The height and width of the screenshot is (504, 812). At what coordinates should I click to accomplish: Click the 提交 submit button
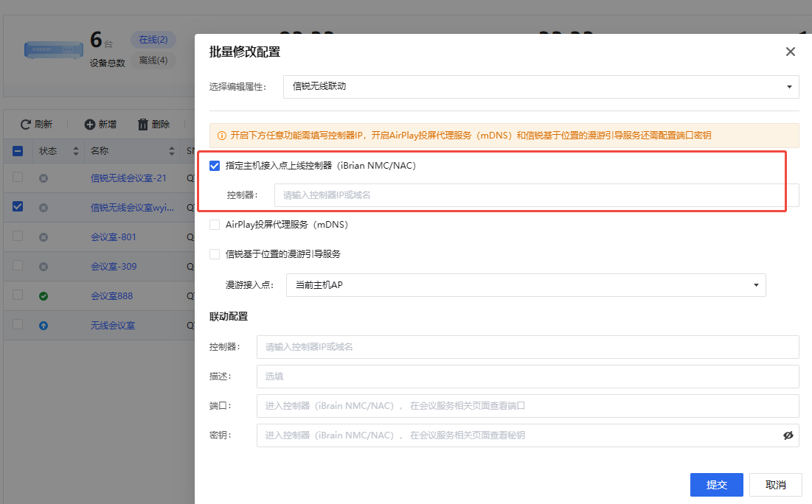tap(716, 485)
